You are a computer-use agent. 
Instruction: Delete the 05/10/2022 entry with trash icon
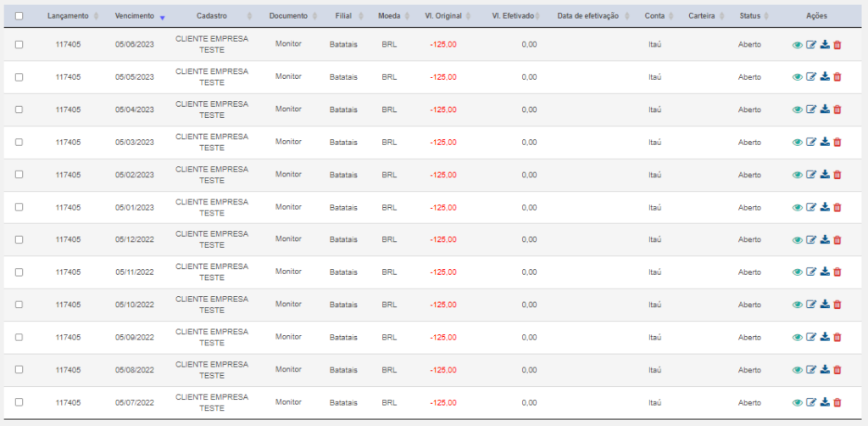(837, 305)
